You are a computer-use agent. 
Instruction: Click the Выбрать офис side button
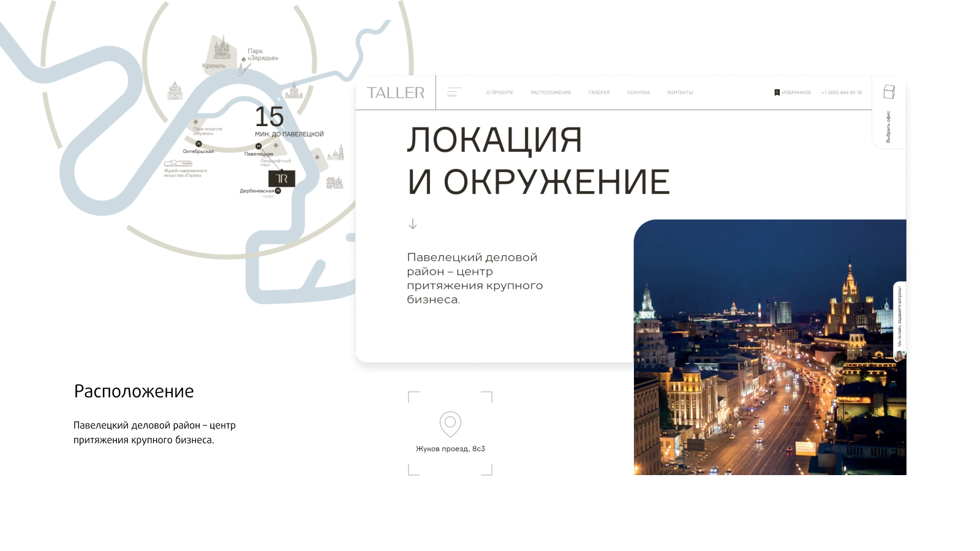pyautogui.click(x=888, y=127)
